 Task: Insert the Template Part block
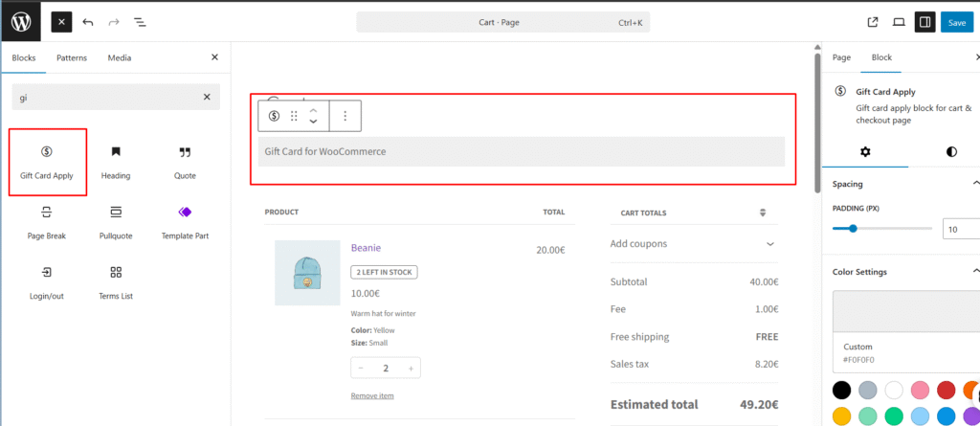(x=185, y=221)
